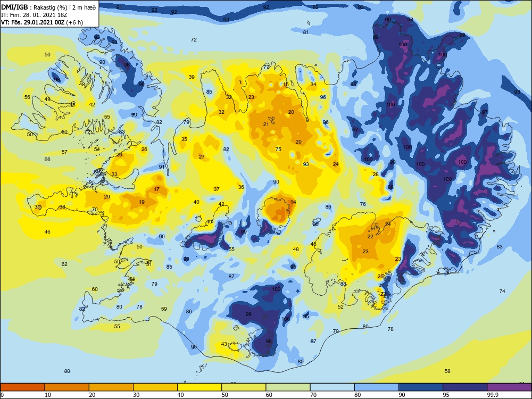This screenshot has height=399, width=532.
Task: Click the title 'DMI/IGB : Rakastig (%) í 2 m hæð'
Action: (x=48, y=7)
